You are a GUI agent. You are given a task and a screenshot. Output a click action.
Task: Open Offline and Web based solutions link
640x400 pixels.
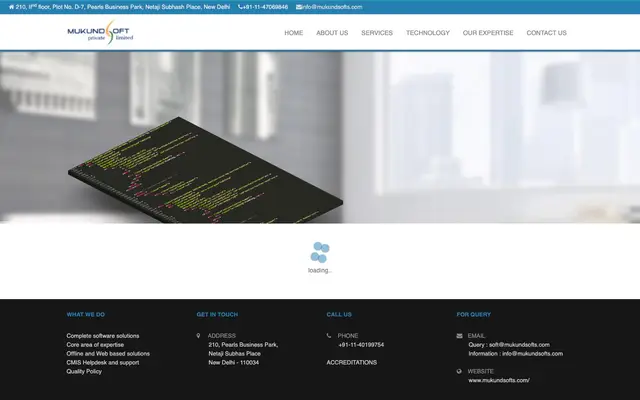tap(108, 353)
